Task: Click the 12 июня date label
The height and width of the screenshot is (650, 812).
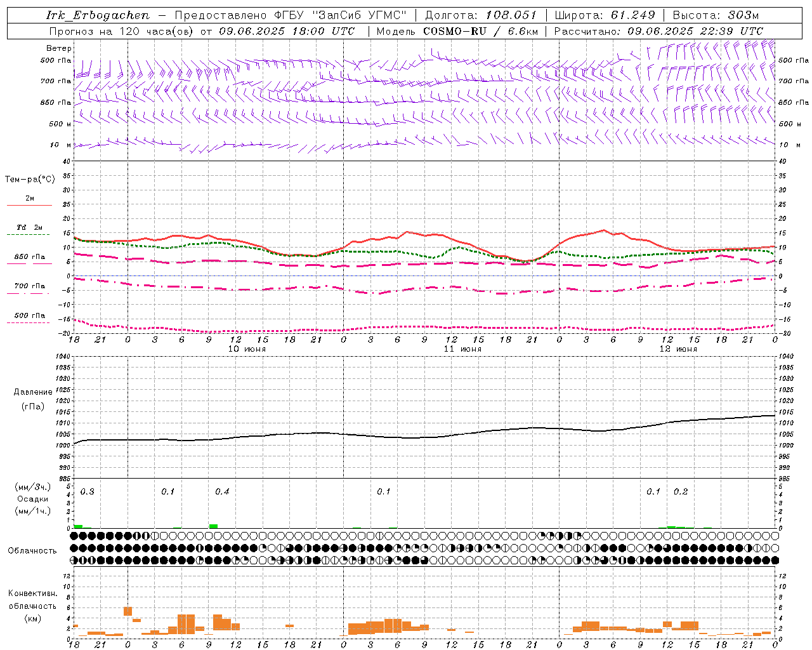Action: coord(678,349)
